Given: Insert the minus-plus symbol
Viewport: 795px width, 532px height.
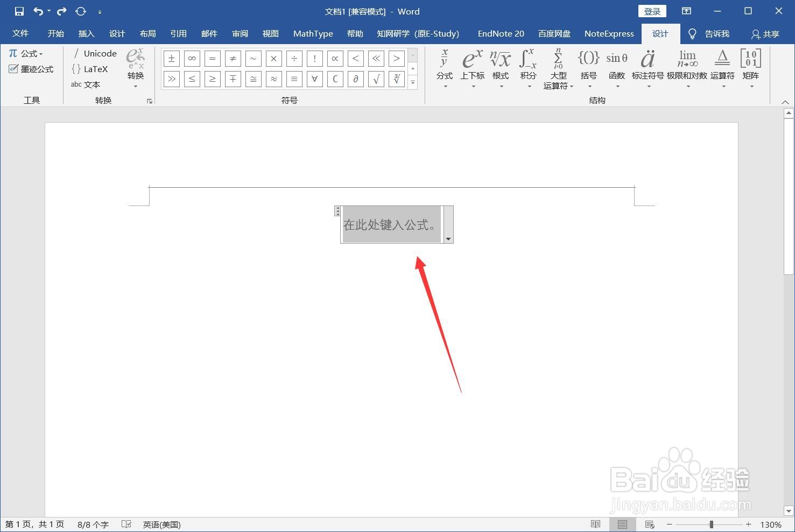Looking at the screenshot, I should (x=233, y=79).
